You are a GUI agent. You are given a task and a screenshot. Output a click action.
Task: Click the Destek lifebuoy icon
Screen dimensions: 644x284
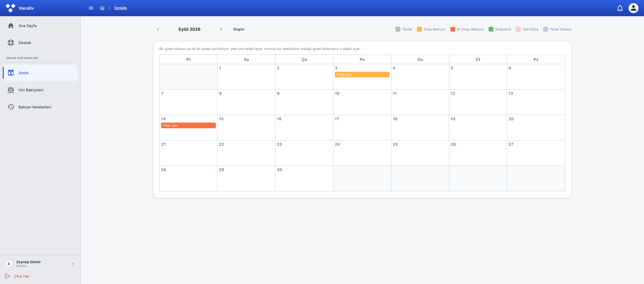coord(11,43)
